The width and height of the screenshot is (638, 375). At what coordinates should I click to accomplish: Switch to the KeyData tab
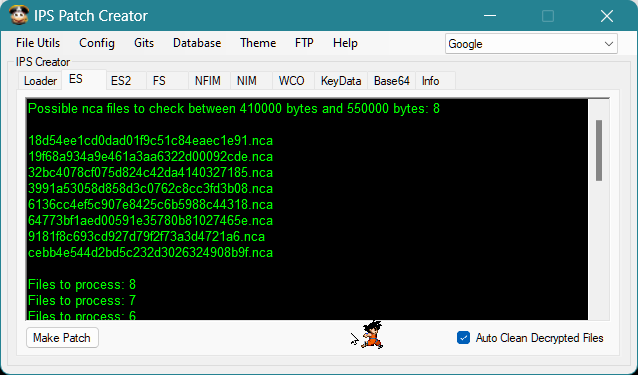pyautogui.click(x=341, y=81)
